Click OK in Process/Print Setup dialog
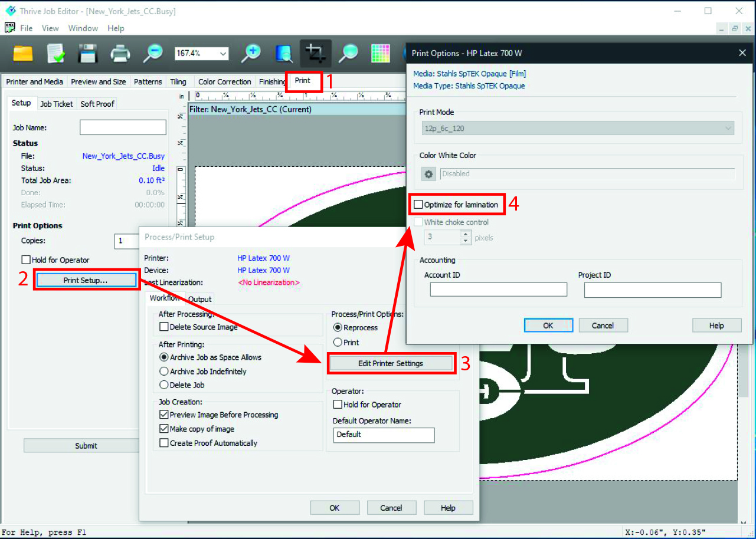 tap(335, 508)
